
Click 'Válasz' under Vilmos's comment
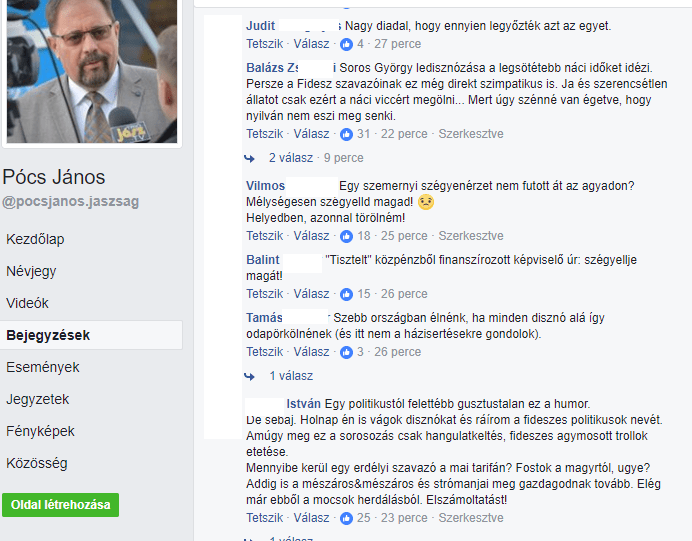pyautogui.click(x=312, y=236)
